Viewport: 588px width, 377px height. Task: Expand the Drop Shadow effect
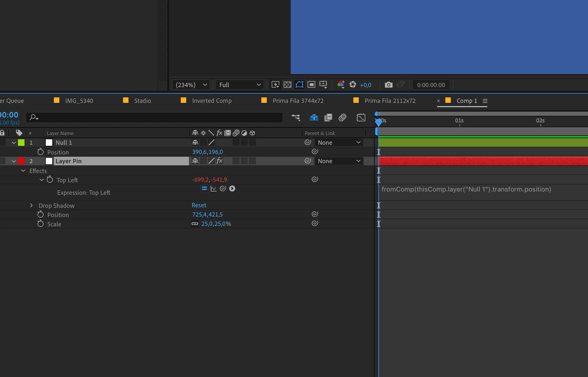coord(31,205)
